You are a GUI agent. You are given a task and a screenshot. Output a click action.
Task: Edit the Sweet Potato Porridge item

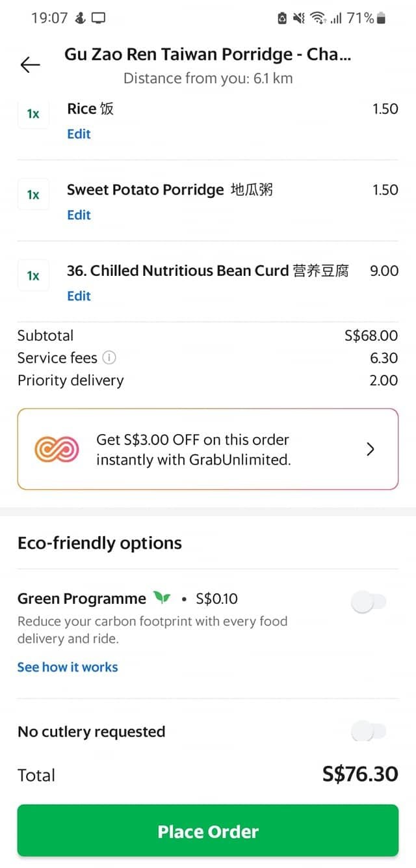(79, 215)
